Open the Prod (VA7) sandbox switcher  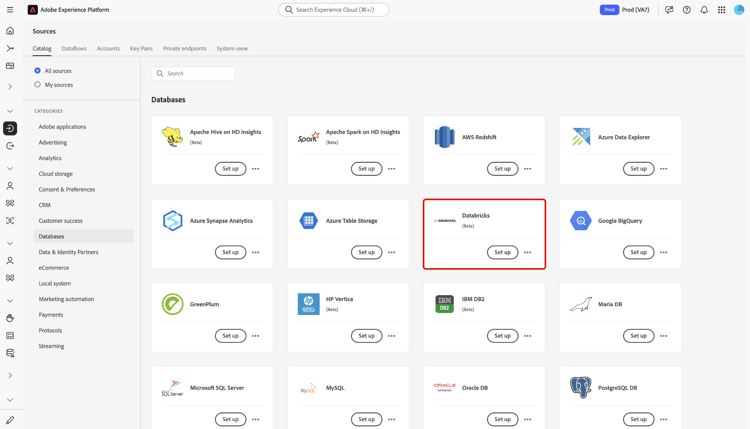coord(625,10)
